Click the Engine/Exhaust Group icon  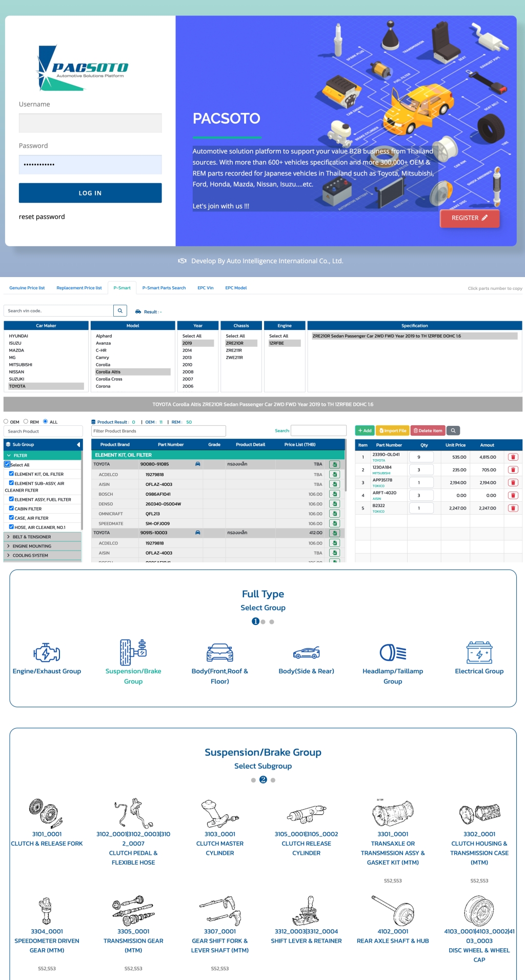click(47, 653)
